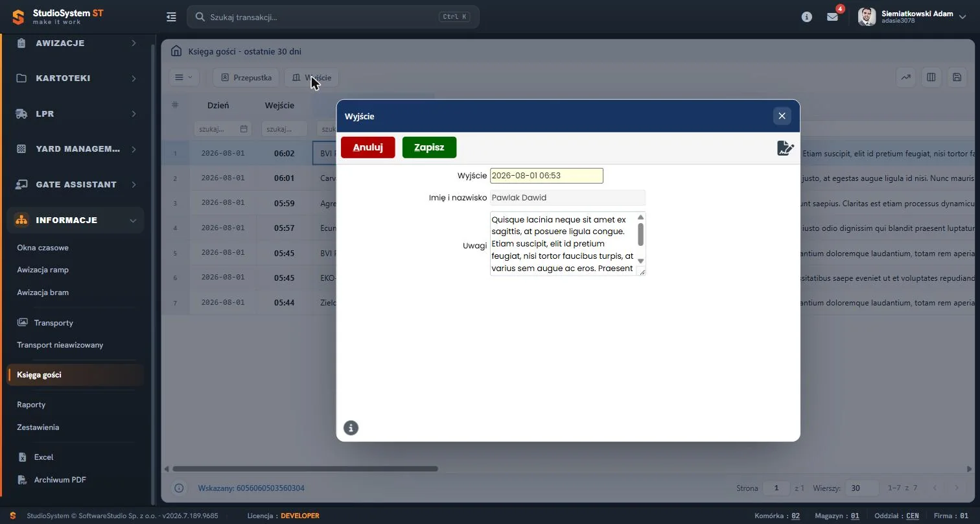Open Awizacja bram menu item
Image resolution: width=980 pixels, height=524 pixels.
pos(43,292)
